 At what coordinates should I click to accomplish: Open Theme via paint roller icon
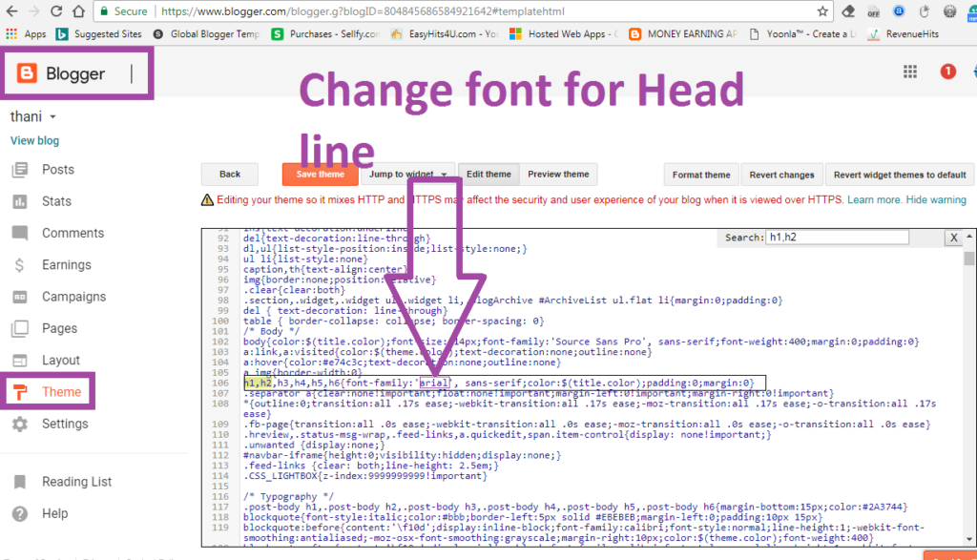tap(20, 392)
